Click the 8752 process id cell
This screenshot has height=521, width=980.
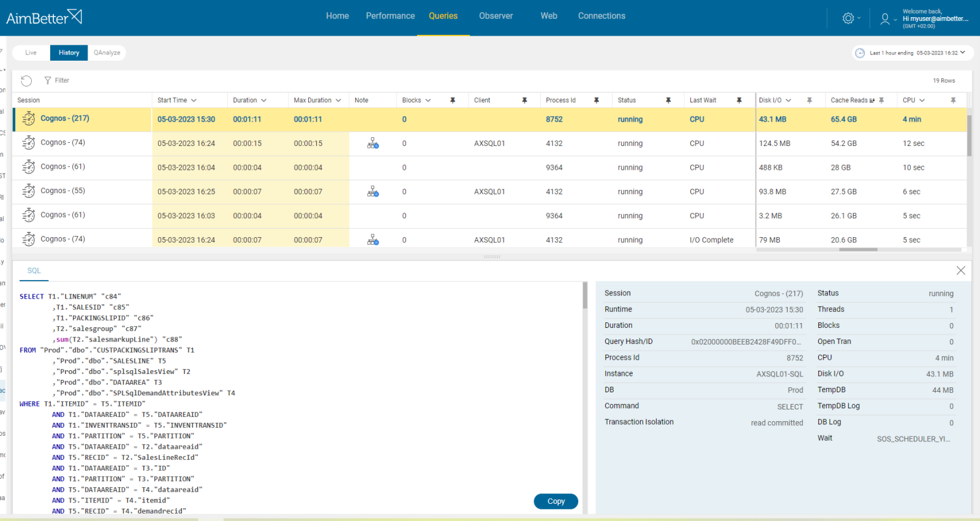554,120
